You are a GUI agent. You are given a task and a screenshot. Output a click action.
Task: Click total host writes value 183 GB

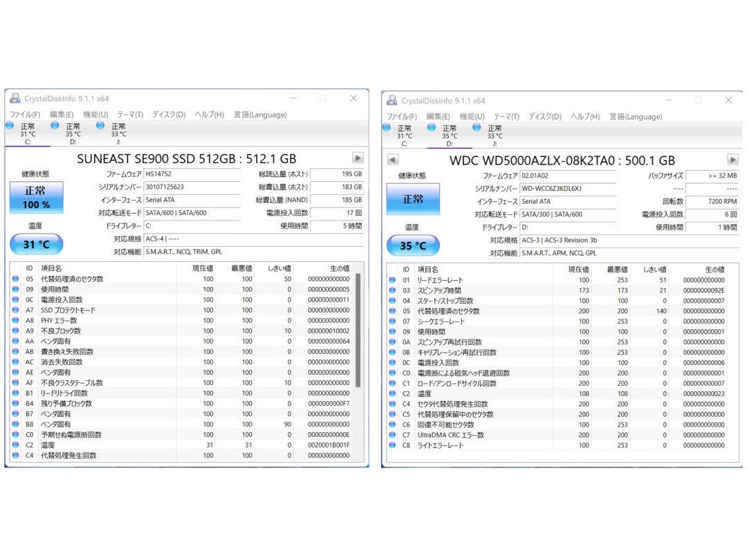coord(337,187)
